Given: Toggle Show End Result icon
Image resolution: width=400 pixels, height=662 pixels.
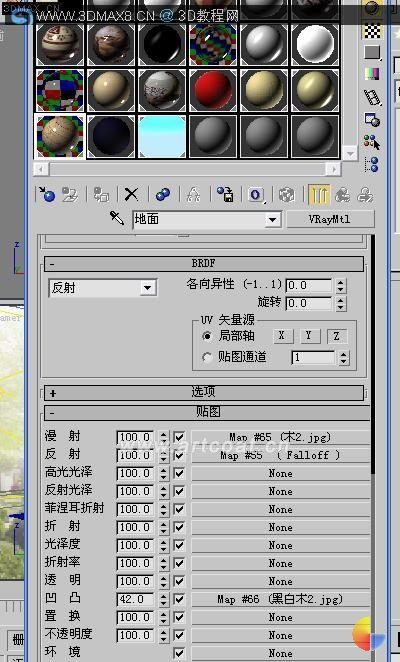Looking at the screenshot, I should pyautogui.click(x=319, y=195).
